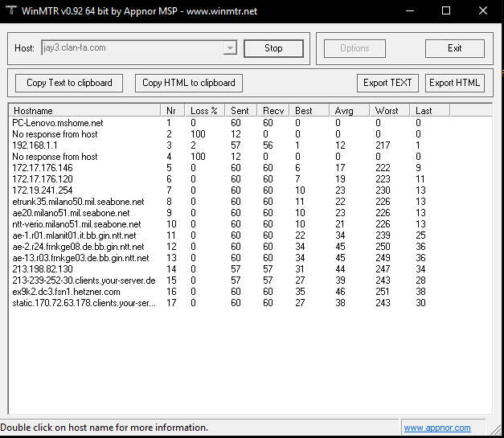Click Recv value 56 for 192.168.1.1
The image size is (504, 438).
[x=268, y=145]
